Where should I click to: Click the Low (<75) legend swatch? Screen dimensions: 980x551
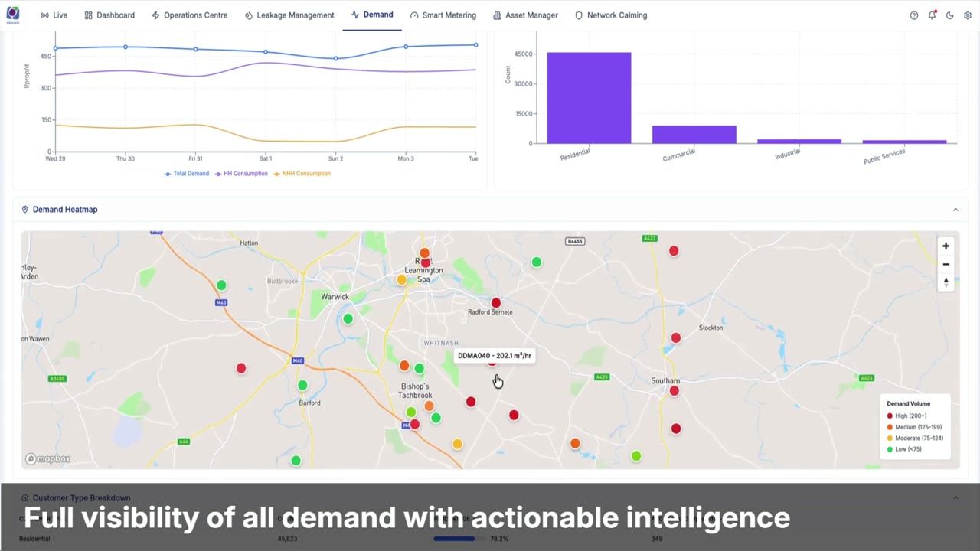coord(890,449)
